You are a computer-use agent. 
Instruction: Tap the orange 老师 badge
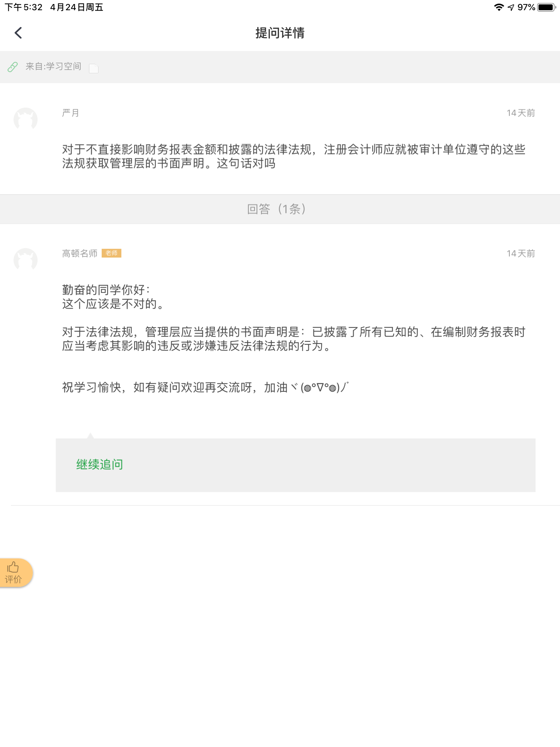[x=112, y=253]
